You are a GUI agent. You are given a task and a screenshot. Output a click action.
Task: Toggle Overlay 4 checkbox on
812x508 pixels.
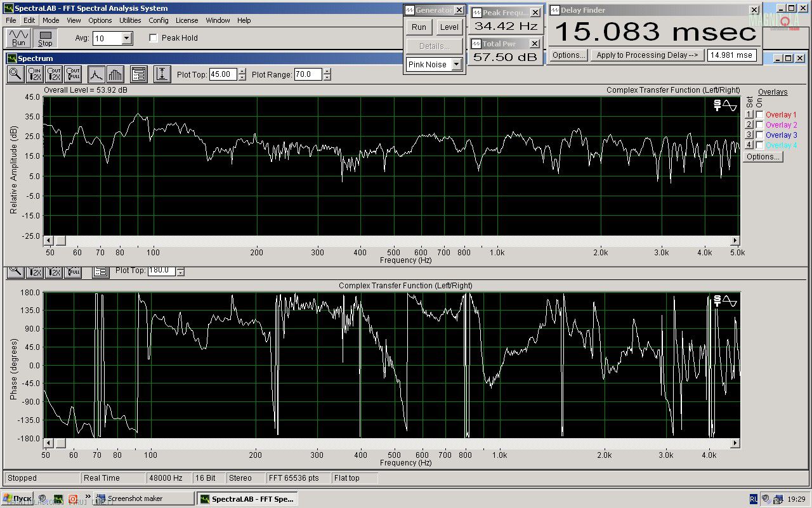click(x=759, y=145)
